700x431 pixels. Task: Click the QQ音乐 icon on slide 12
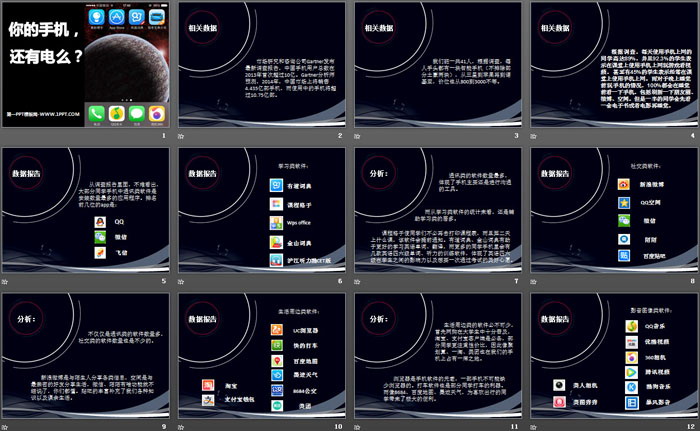pyautogui.click(x=632, y=325)
